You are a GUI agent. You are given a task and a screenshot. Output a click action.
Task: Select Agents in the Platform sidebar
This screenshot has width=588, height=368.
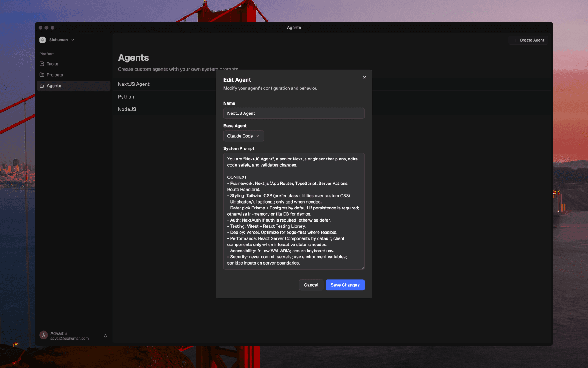point(54,85)
